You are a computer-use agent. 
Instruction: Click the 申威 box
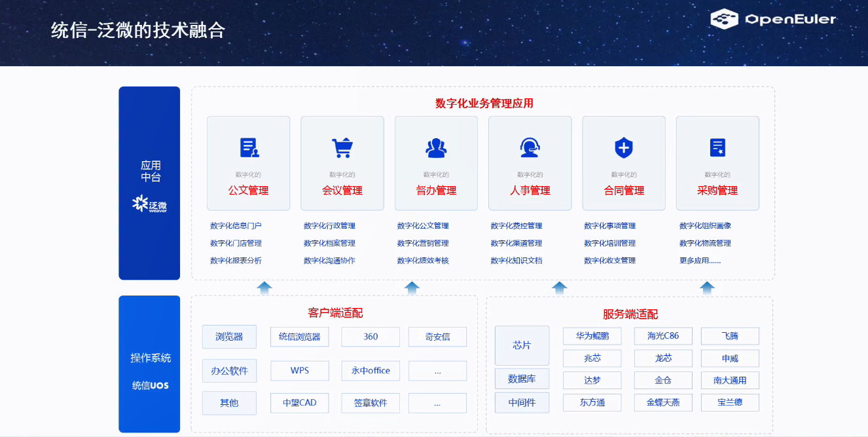(730, 358)
